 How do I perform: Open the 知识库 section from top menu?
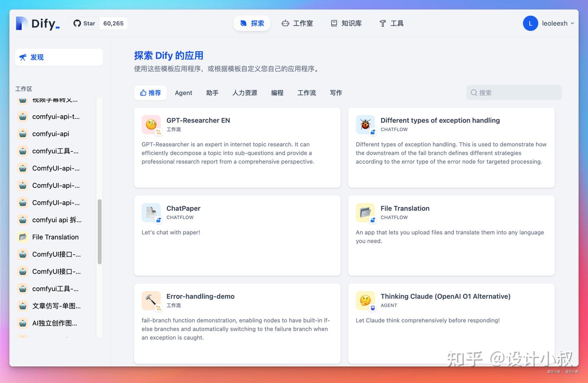(345, 23)
